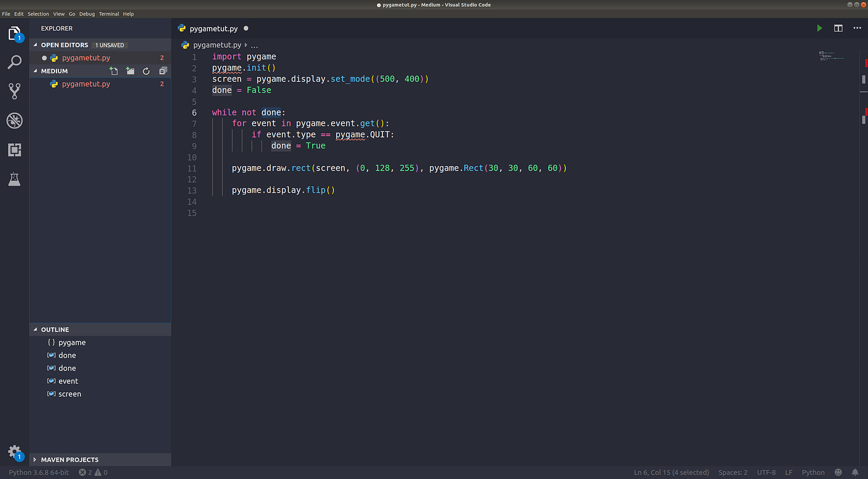Open the Extensions view

pos(14,150)
